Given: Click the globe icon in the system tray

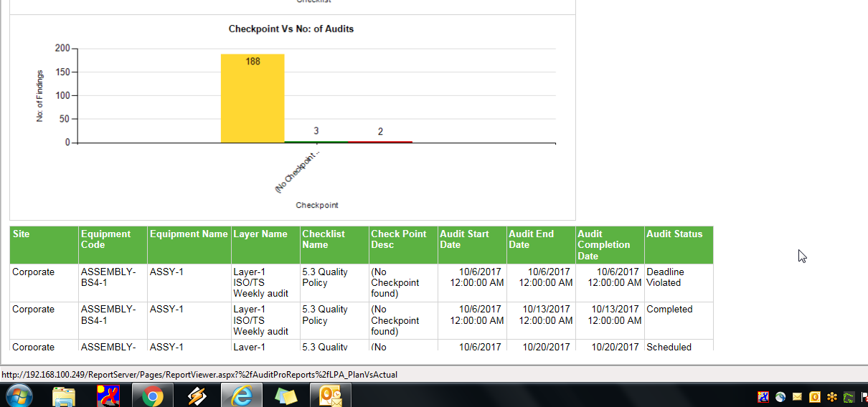Looking at the screenshot, I should click(780, 396).
